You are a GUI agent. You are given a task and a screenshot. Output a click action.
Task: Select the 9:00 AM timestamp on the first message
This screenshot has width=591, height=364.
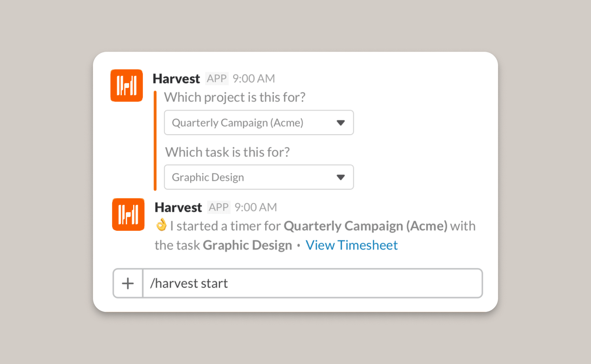coord(253,78)
